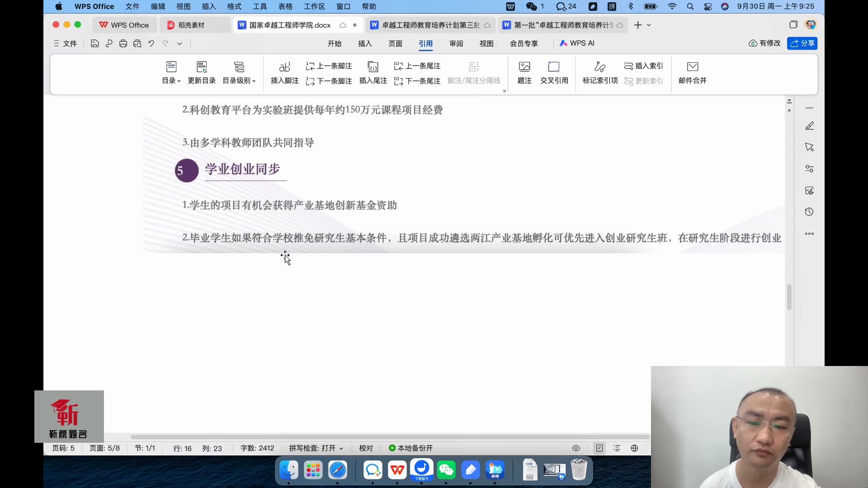The width and height of the screenshot is (868, 488).
Task: Insert a caption with 题注
Action: tap(524, 73)
